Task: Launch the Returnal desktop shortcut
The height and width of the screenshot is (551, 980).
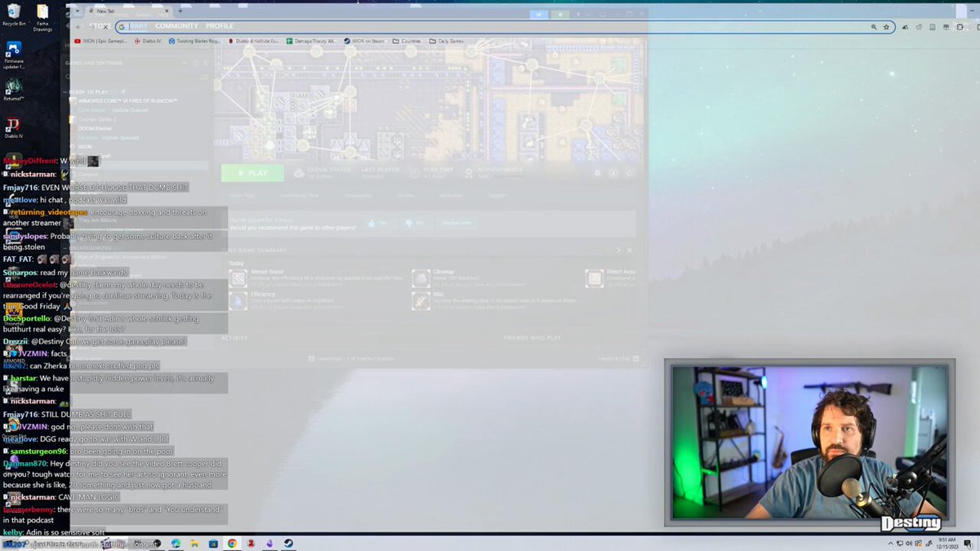Action: tap(13, 90)
